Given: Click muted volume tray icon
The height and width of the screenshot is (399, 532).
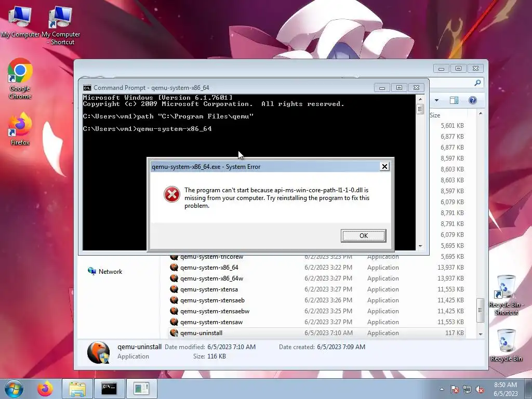Looking at the screenshot, I should [480, 390].
